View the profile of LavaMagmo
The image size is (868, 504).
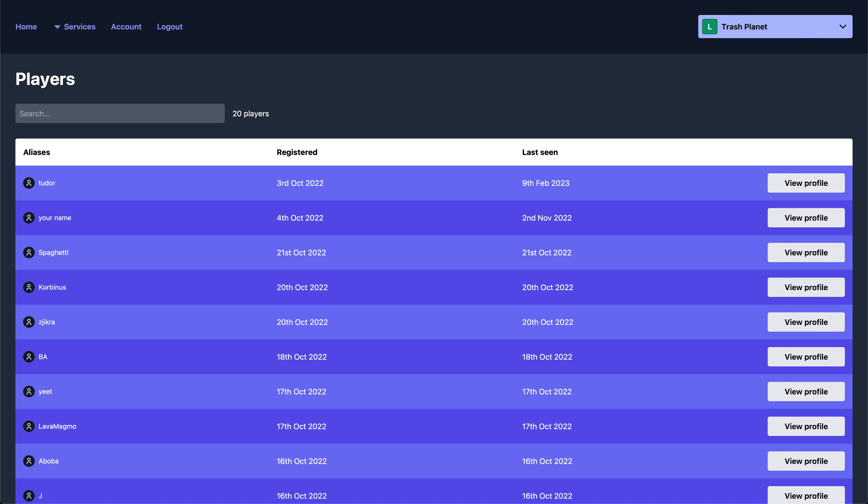[806, 426]
